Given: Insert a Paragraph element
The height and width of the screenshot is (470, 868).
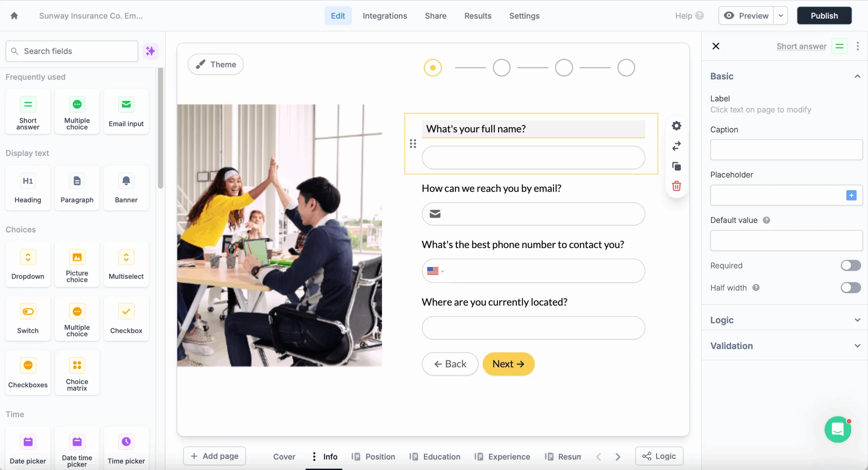Looking at the screenshot, I should tap(77, 188).
